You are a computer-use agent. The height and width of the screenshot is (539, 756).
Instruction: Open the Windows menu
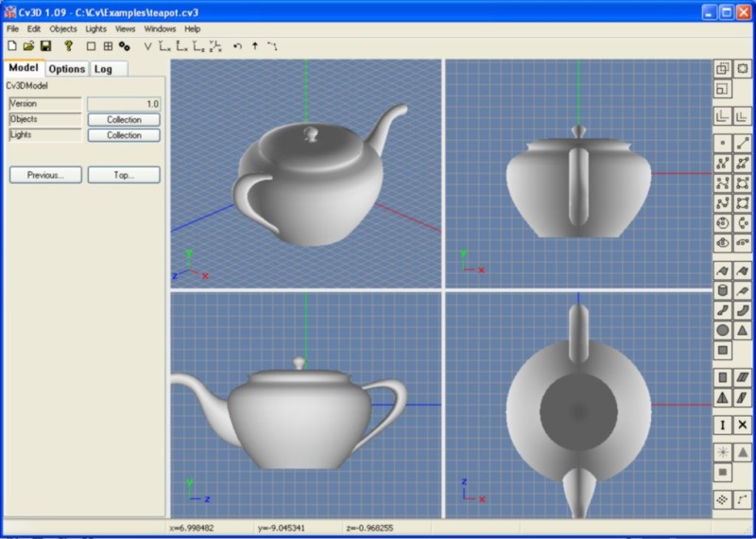click(160, 29)
